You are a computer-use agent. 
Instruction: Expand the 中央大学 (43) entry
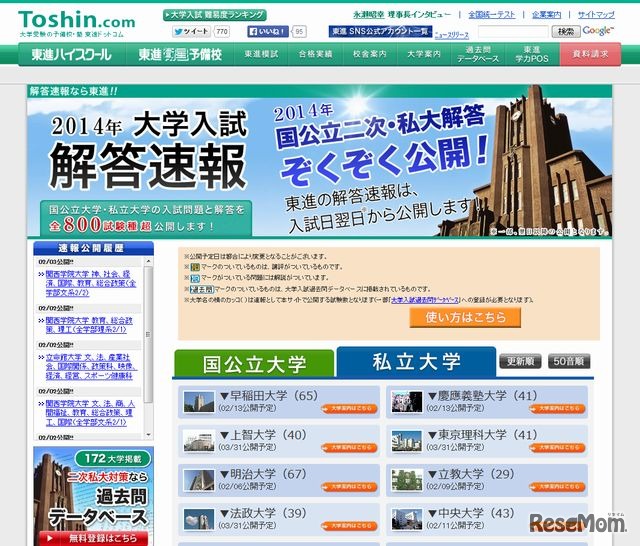click(x=471, y=513)
